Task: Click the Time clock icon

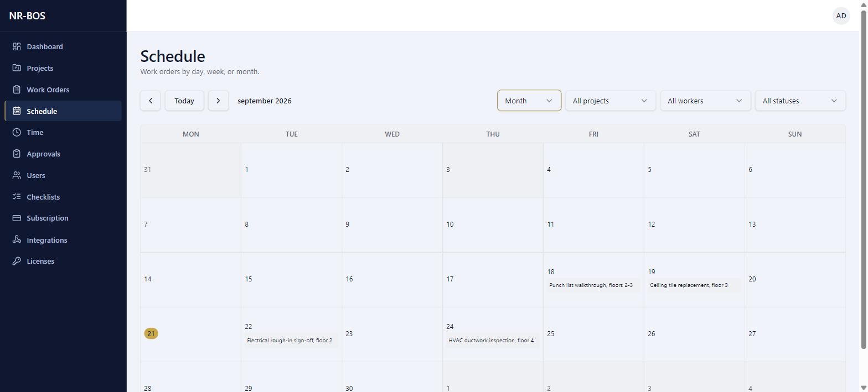Action: 17,132
